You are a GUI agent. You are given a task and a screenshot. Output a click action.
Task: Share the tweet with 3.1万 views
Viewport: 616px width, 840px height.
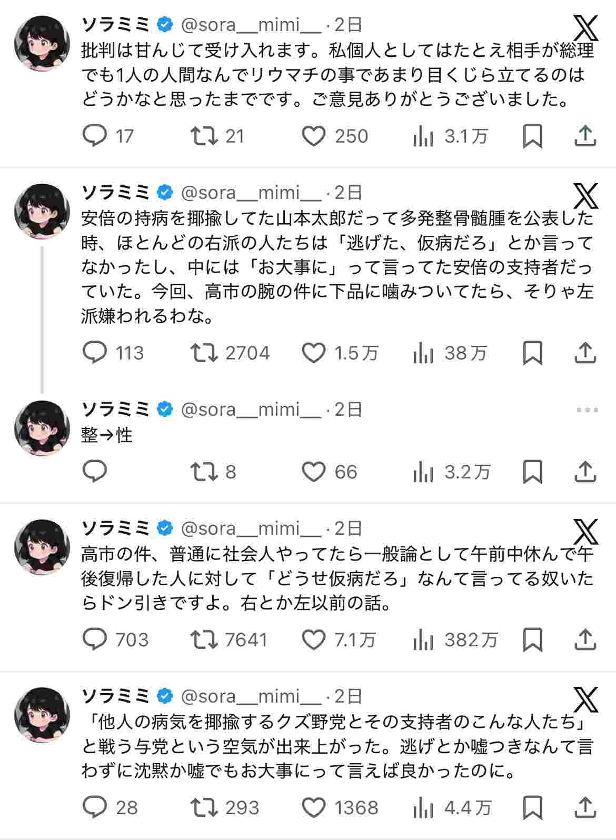pyautogui.click(x=584, y=136)
